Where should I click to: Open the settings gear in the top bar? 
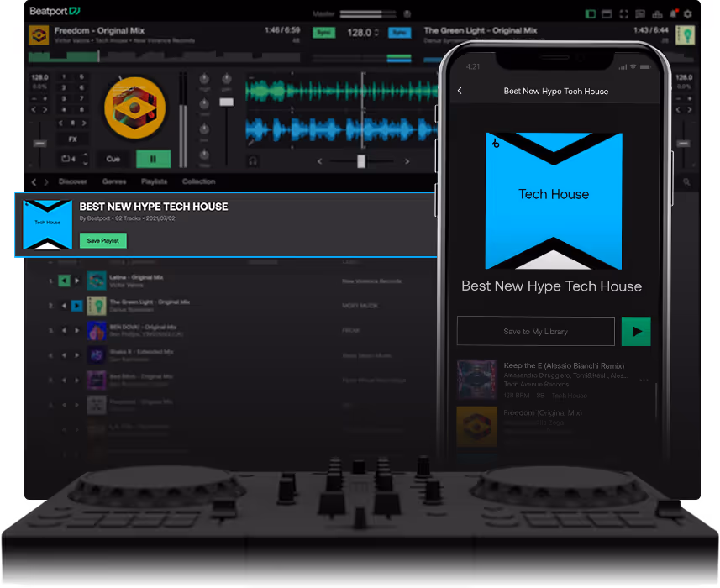click(x=688, y=13)
